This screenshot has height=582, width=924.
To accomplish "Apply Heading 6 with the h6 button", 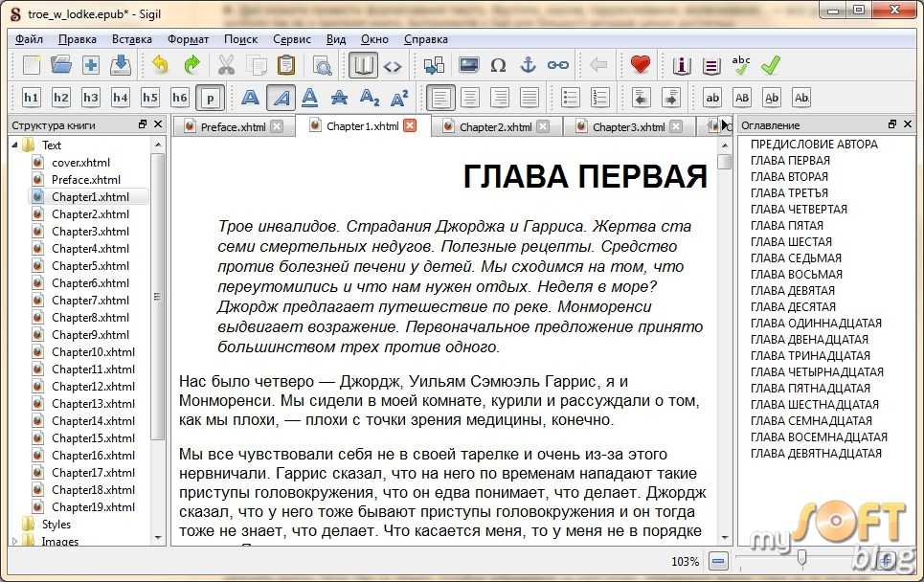I will (180, 98).
